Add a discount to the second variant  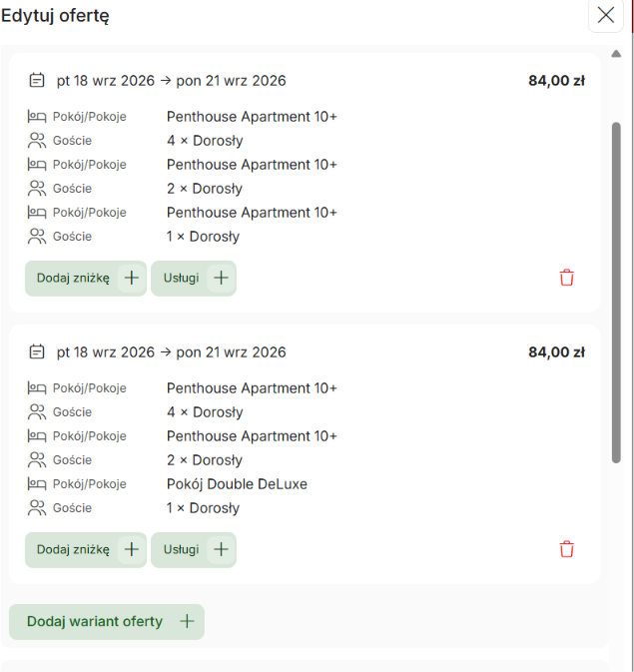click(x=86, y=550)
